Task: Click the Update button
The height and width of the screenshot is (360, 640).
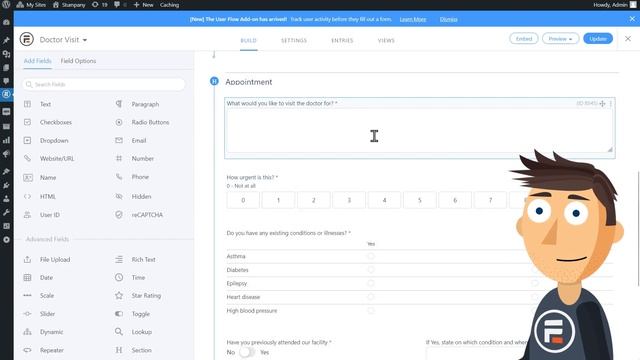Action: pos(598,39)
